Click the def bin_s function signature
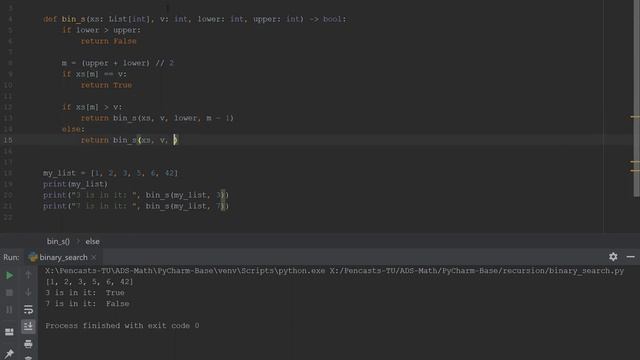The height and width of the screenshot is (360, 640). click(194, 19)
